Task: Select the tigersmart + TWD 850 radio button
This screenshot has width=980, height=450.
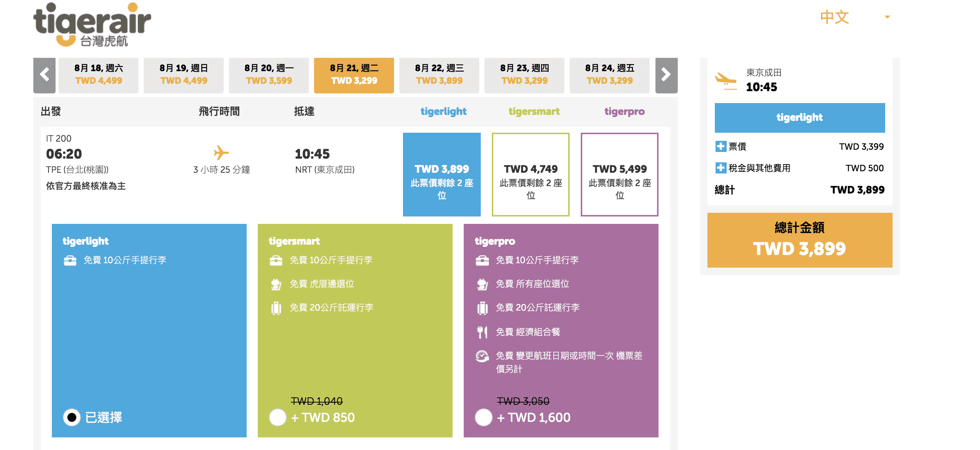Action: pos(278,417)
